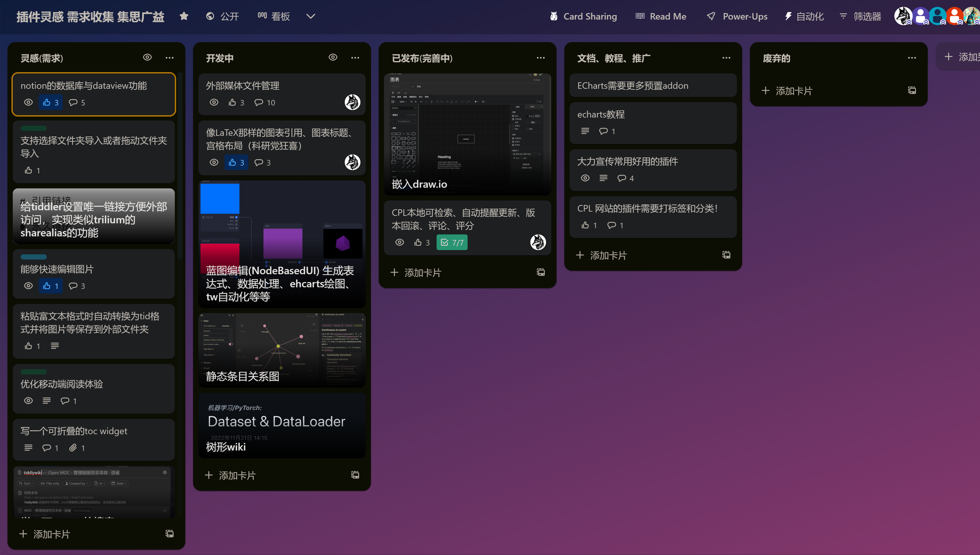The image size is (980, 555).
Task: Open the 文档、教程、推广 list ellipsis menu
Action: pos(726,58)
